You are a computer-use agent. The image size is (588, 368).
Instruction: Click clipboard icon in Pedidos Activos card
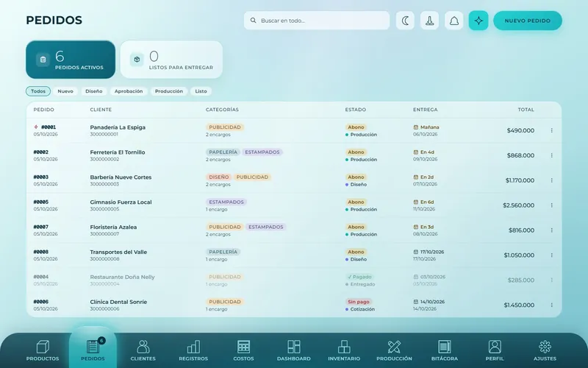(43, 60)
